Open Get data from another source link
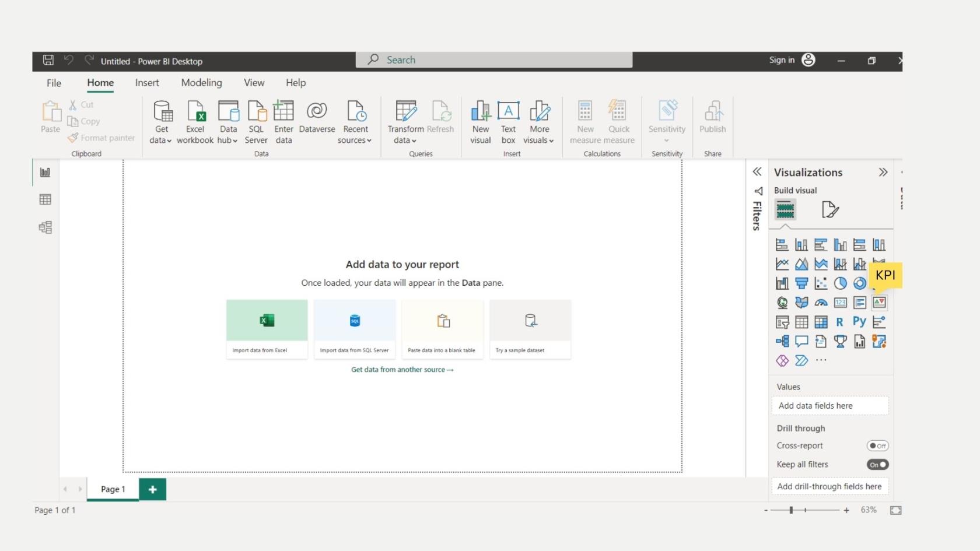The height and width of the screenshot is (551, 980). click(x=402, y=370)
